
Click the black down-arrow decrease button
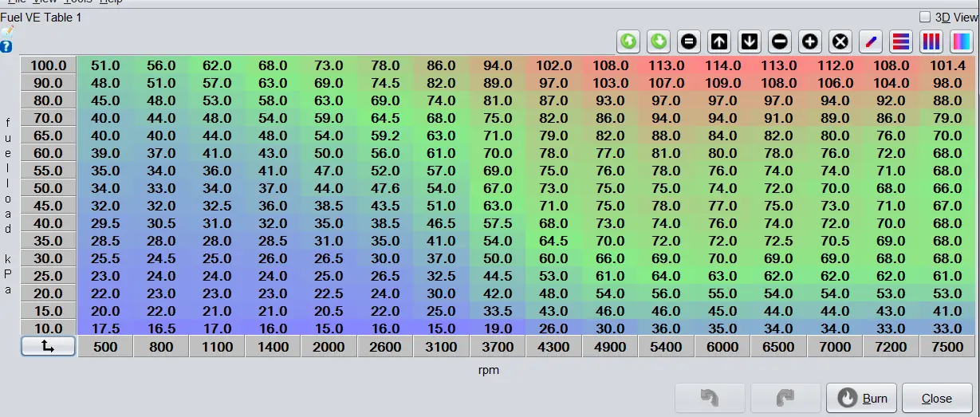click(x=750, y=41)
